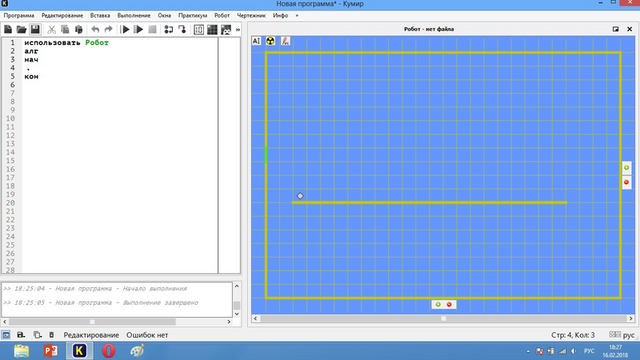Screen dimensions: 640x360
Task: Open the Практикум menu
Action: [193, 16]
